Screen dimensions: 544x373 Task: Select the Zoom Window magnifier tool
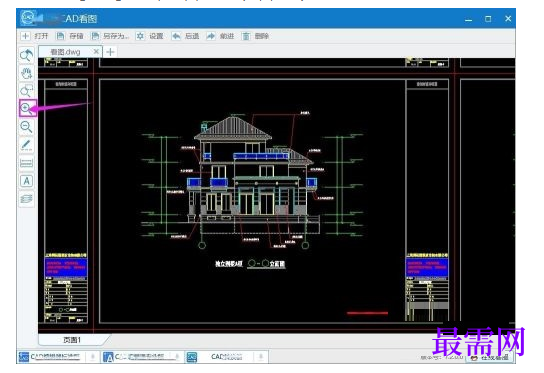click(x=26, y=91)
